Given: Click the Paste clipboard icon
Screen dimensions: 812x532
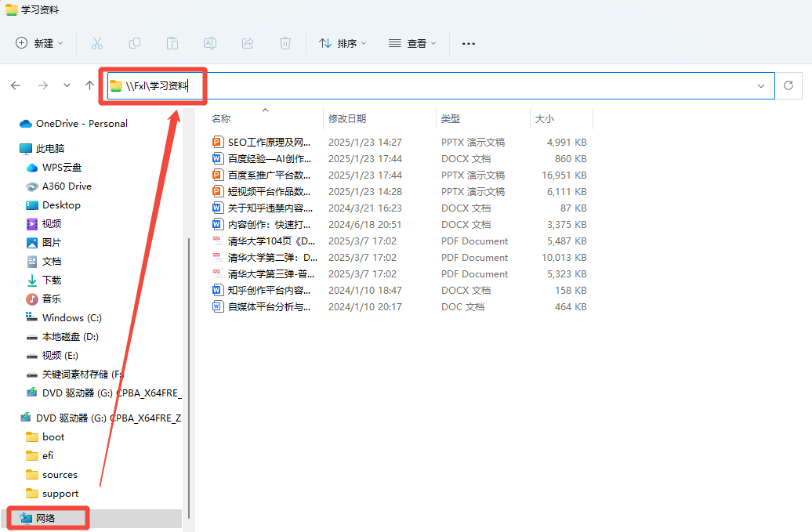Looking at the screenshot, I should point(172,43).
